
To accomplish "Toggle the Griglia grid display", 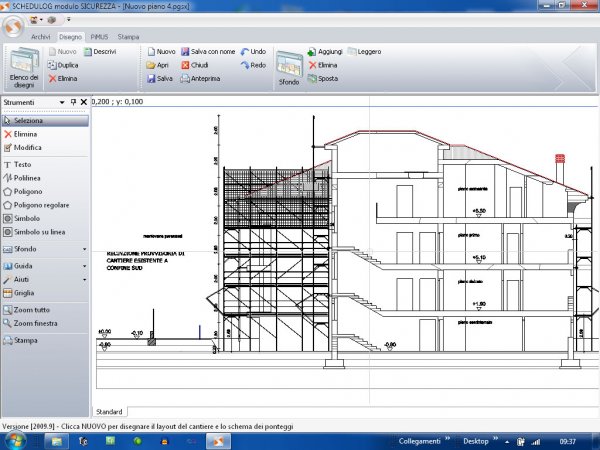I will (x=25, y=294).
